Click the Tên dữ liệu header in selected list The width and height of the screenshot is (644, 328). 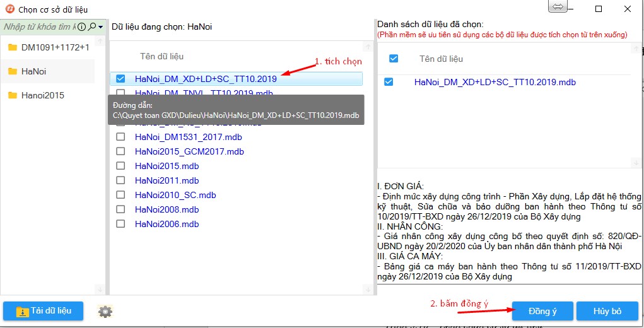[x=441, y=59]
